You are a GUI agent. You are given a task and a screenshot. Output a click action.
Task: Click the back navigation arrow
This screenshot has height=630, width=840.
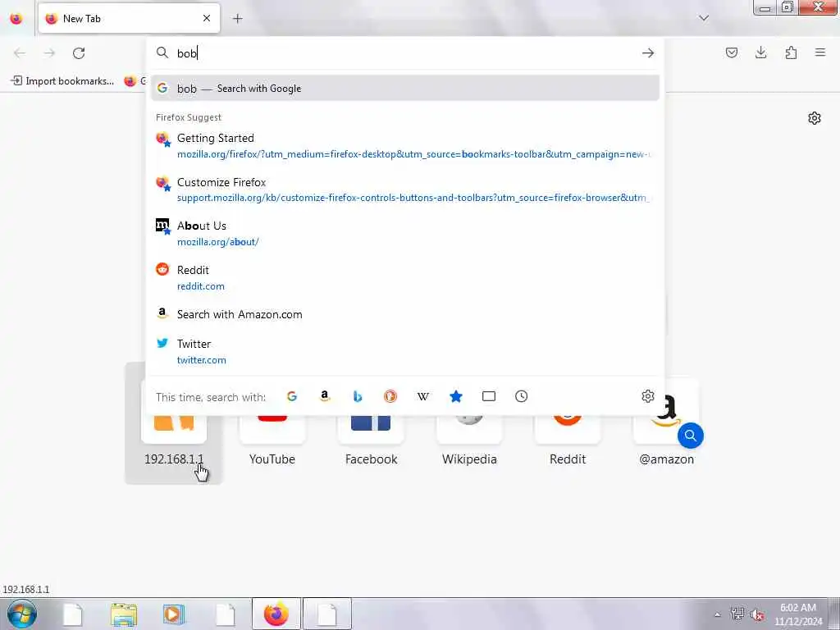20,53
